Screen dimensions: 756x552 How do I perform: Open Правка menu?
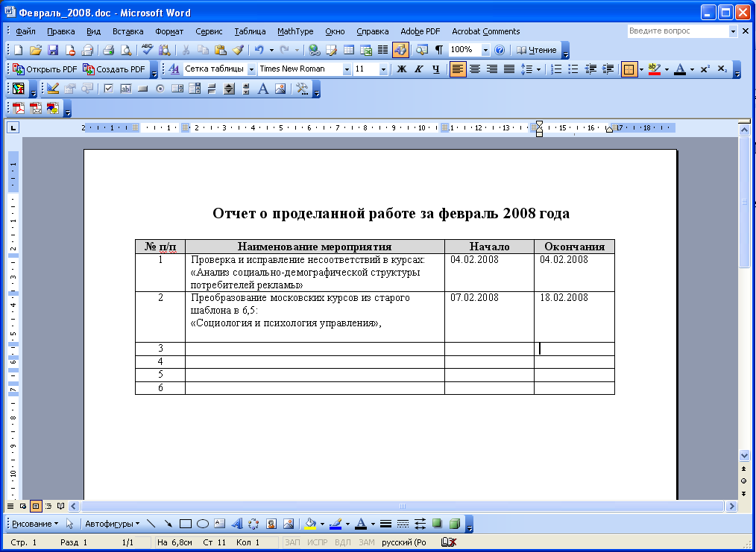[x=60, y=31]
